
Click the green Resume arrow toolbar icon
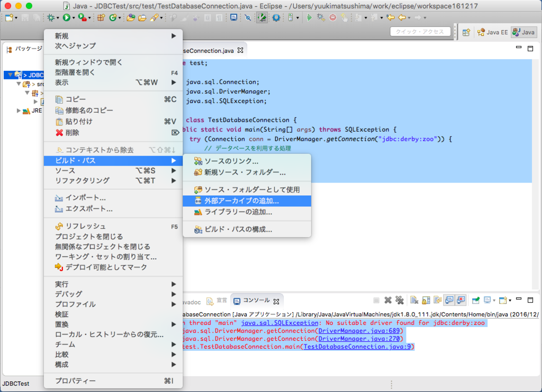pyautogui.click(x=309, y=17)
